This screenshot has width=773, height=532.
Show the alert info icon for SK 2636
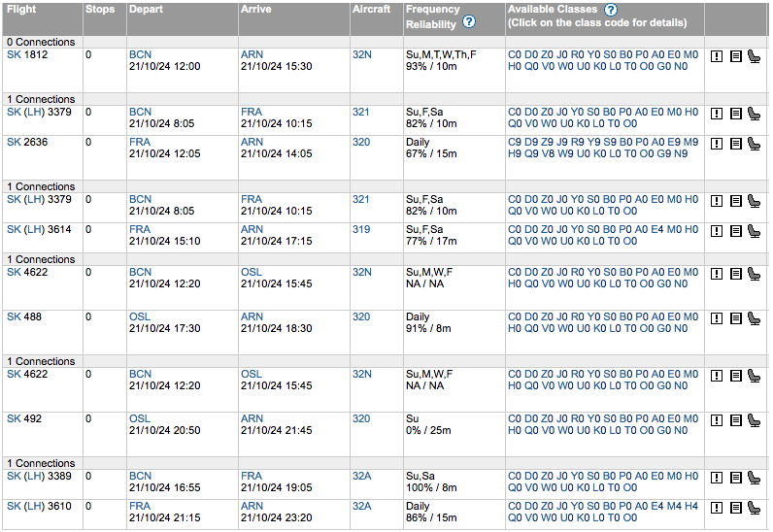click(x=717, y=144)
